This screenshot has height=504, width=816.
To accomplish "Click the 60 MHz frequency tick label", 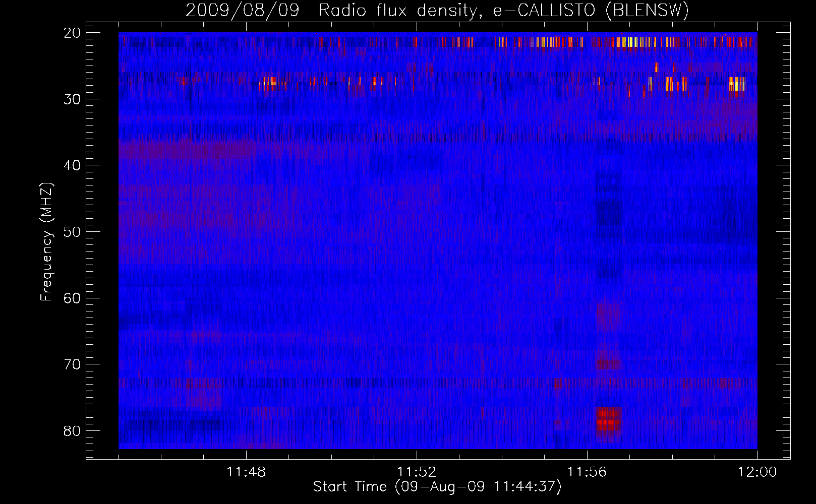I will point(73,298).
